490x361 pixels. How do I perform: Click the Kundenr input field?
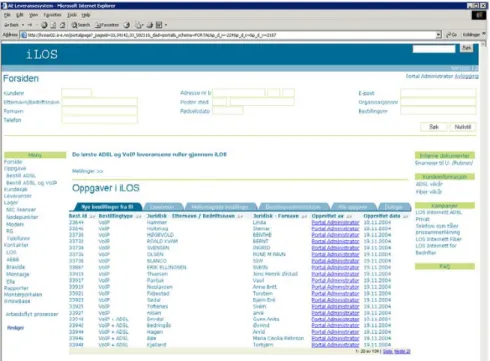pyautogui.click(x=76, y=93)
